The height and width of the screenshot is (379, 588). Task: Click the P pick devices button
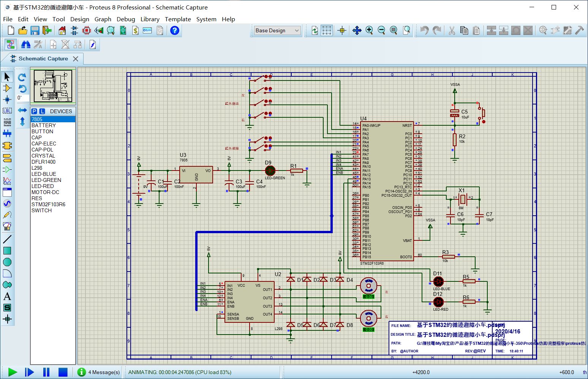(35, 111)
